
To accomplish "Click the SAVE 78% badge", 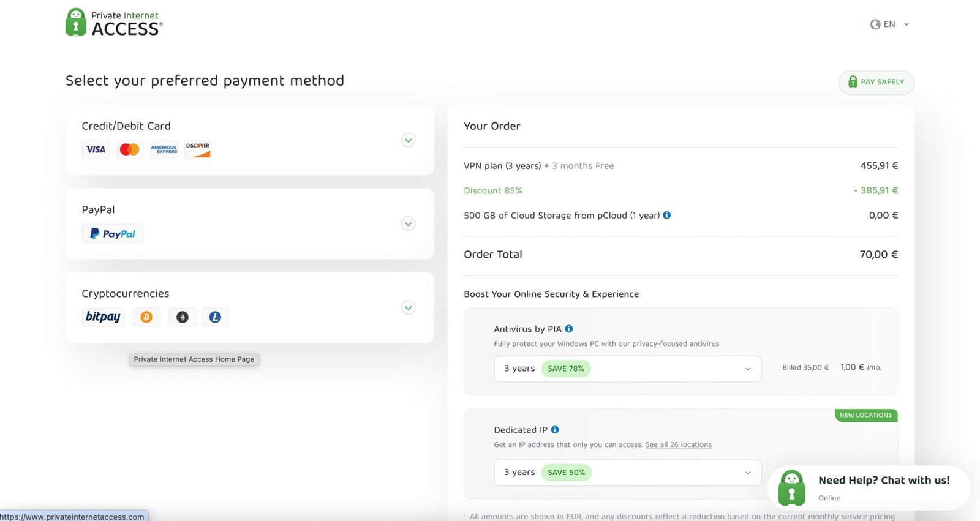I will pos(566,369).
